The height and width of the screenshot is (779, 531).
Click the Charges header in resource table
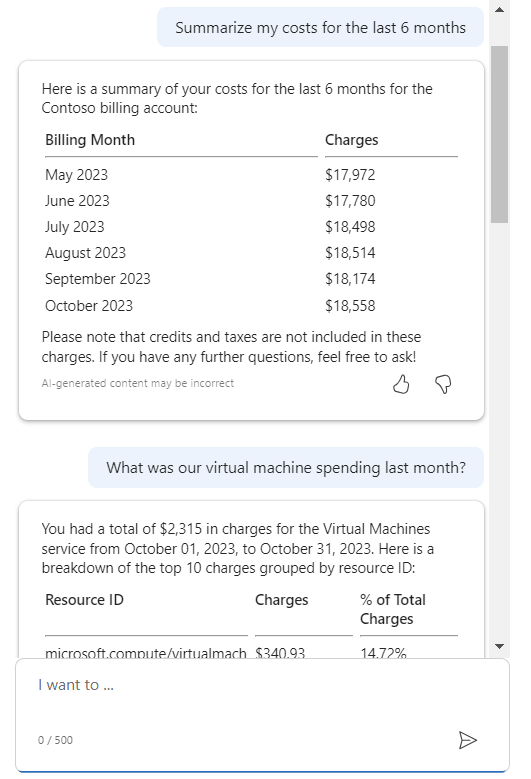[282, 600]
